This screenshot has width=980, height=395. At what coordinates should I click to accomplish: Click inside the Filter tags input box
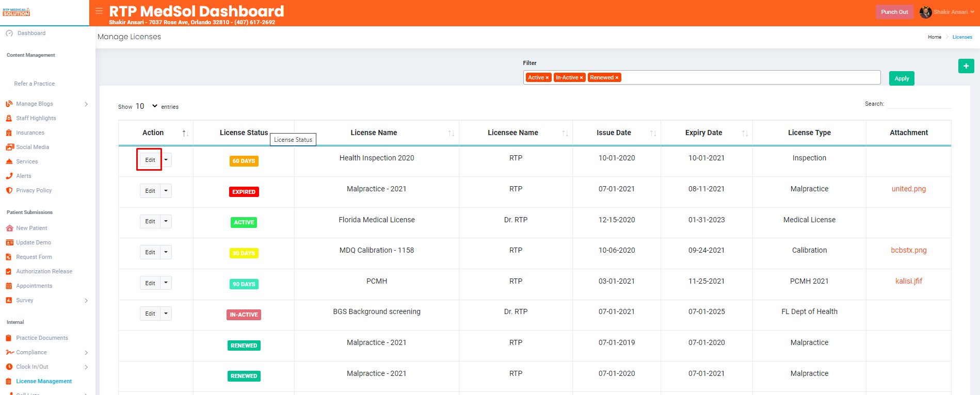click(x=702, y=77)
